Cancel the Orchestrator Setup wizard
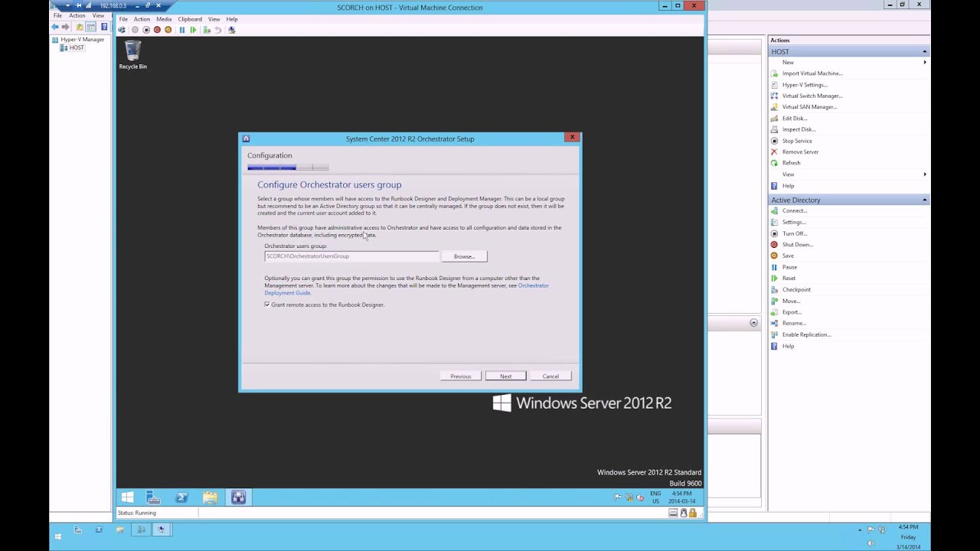 (x=550, y=376)
